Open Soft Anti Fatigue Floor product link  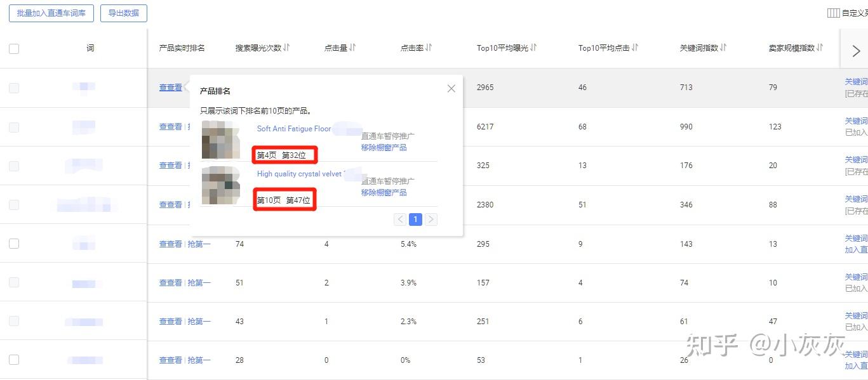[294, 129]
